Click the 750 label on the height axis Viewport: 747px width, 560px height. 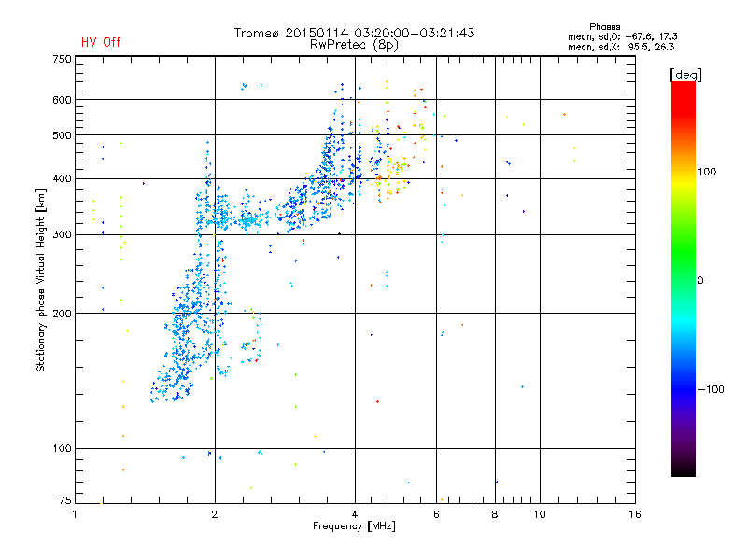tap(62, 59)
